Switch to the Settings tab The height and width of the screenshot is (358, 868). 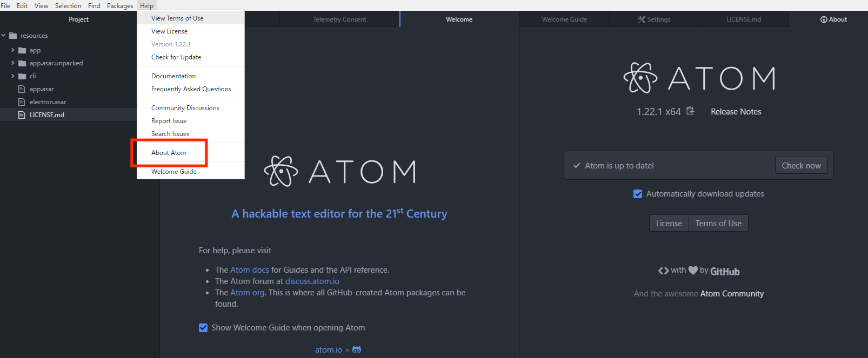654,19
